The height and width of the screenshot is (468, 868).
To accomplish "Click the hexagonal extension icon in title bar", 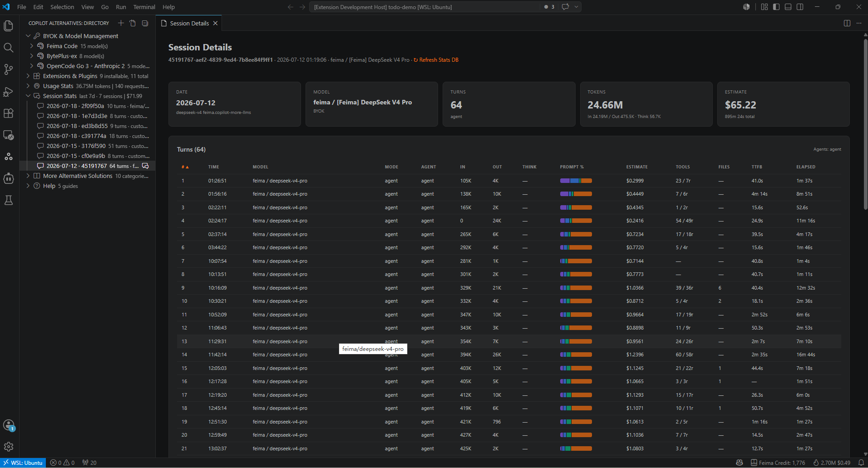I will [746, 7].
